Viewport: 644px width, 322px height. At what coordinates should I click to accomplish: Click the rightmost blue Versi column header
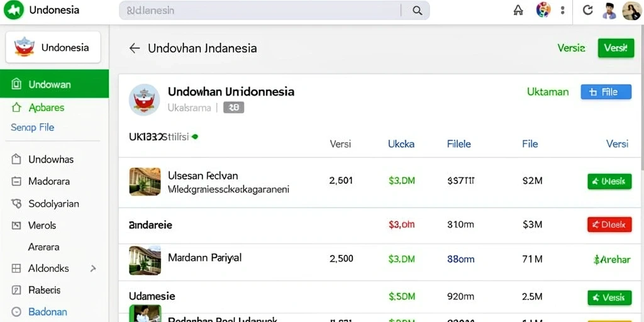coord(618,144)
